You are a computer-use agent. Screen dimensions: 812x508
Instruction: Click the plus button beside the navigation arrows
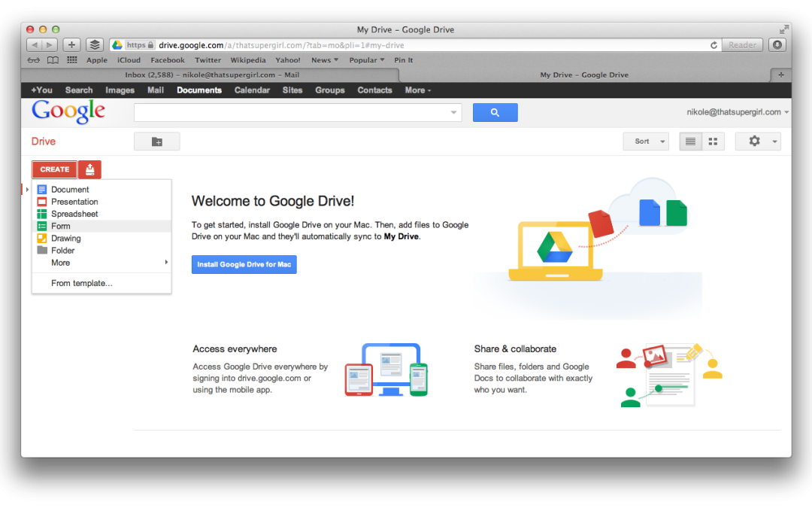tap(71, 45)
